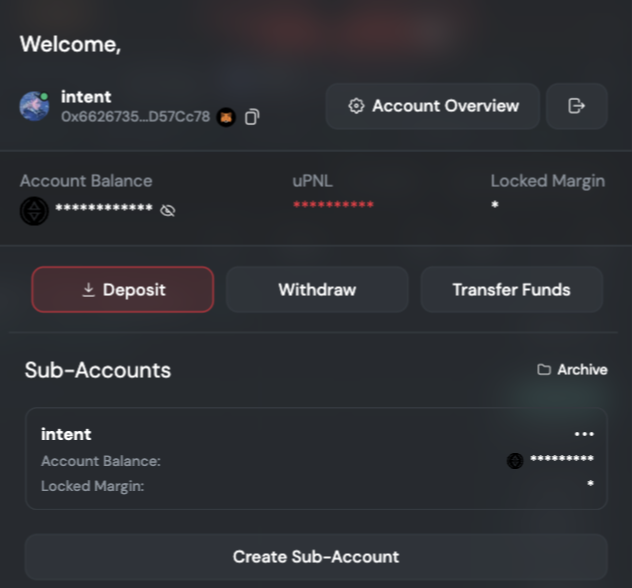Screen dimensions: 632x588
Task: Toggle balance visibility with the eye icon
Action: pyautogui.click(x=168, y=210)
